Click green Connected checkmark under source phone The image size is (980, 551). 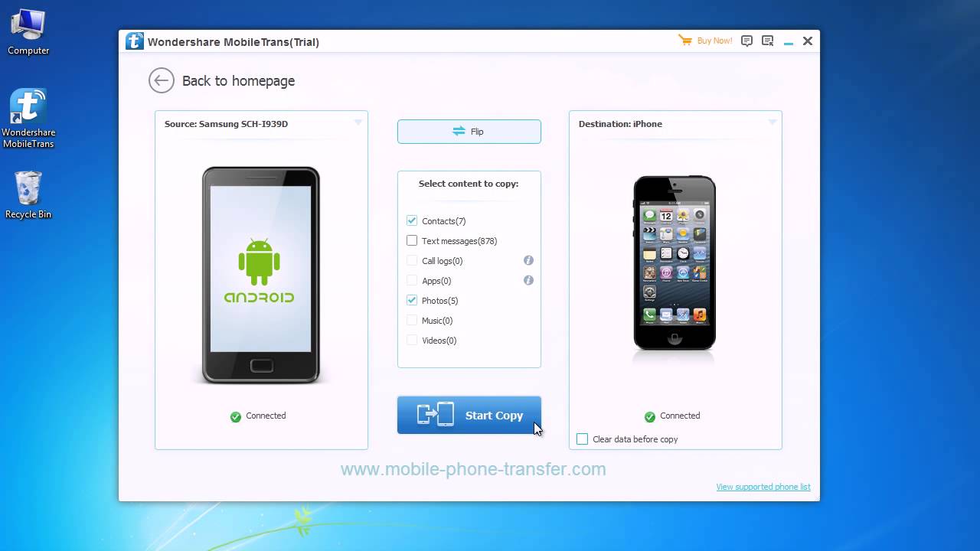[236, 416]
